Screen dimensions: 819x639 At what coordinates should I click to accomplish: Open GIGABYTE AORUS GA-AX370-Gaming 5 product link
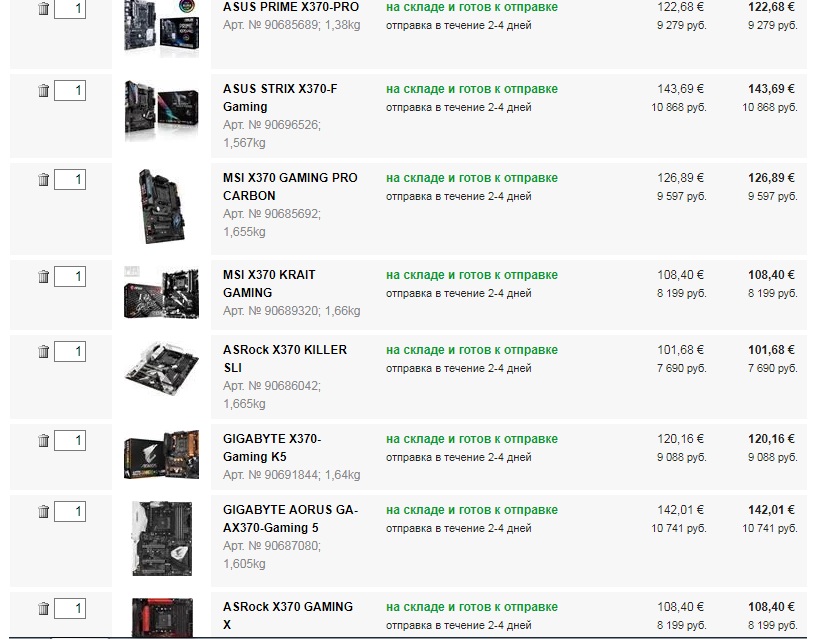click(x=290, y=518)
